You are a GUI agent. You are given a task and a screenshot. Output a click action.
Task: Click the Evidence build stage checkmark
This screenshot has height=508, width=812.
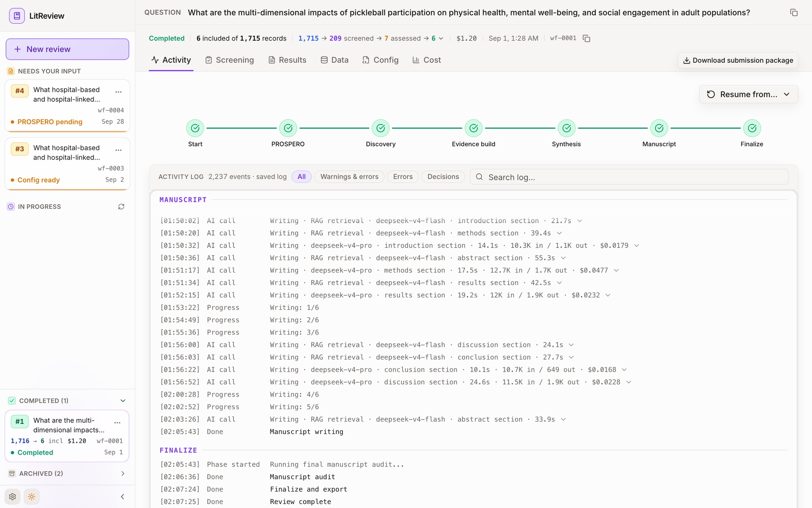(x=473, y=128)
